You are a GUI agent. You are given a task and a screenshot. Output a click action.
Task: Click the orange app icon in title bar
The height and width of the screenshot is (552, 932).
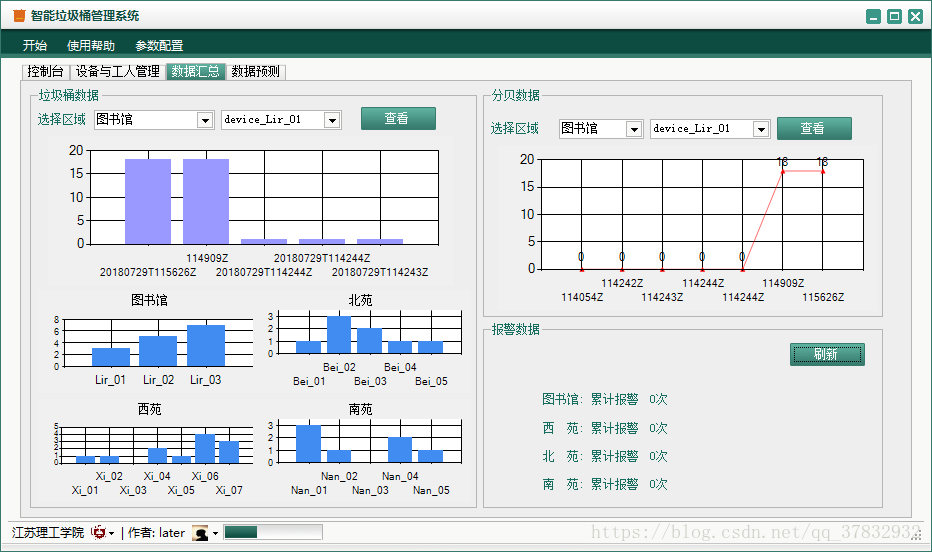pos(19,16)
